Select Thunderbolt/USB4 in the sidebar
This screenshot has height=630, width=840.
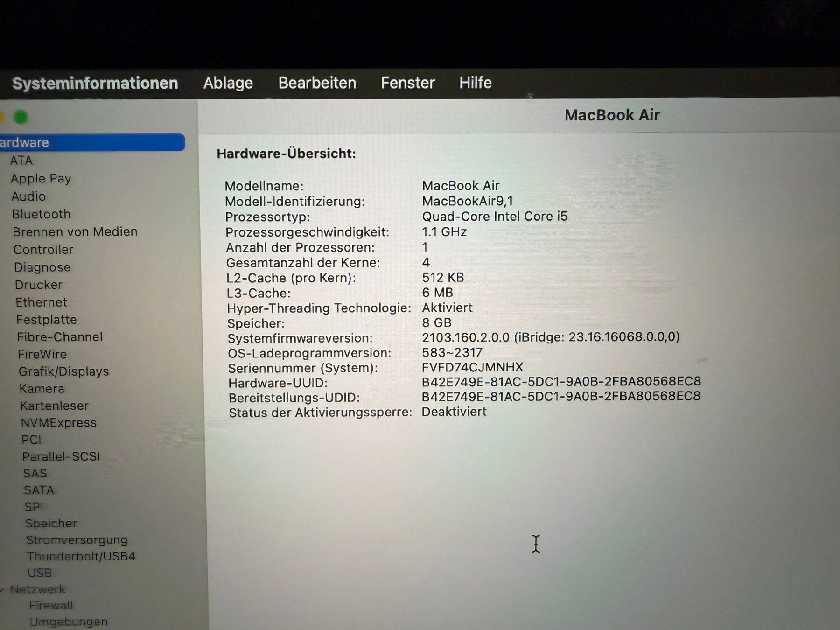coord(81,556)
